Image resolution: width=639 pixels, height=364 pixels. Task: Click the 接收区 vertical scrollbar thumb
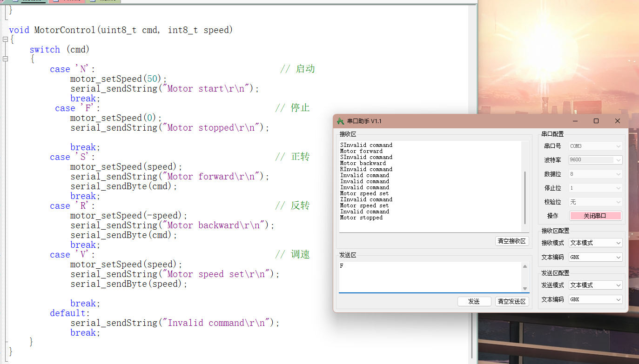[x=525, y=198]
